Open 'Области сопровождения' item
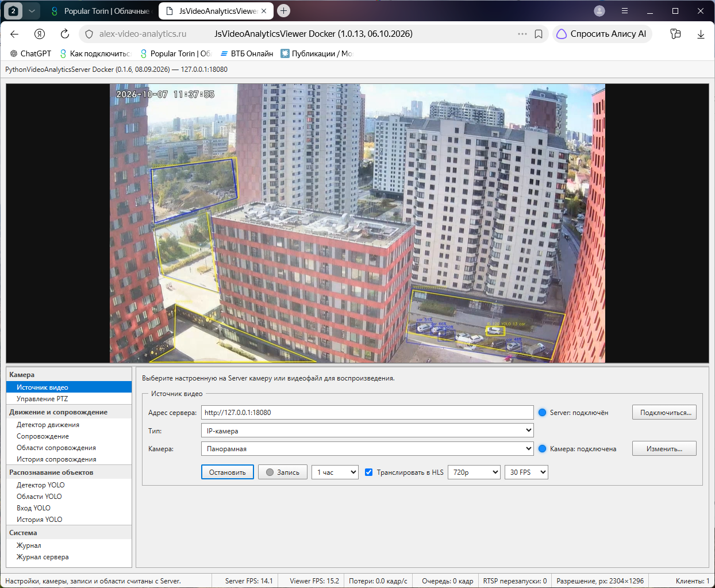Image resolution: width=715 pixels, height=588 pixels. coord(69,448)
